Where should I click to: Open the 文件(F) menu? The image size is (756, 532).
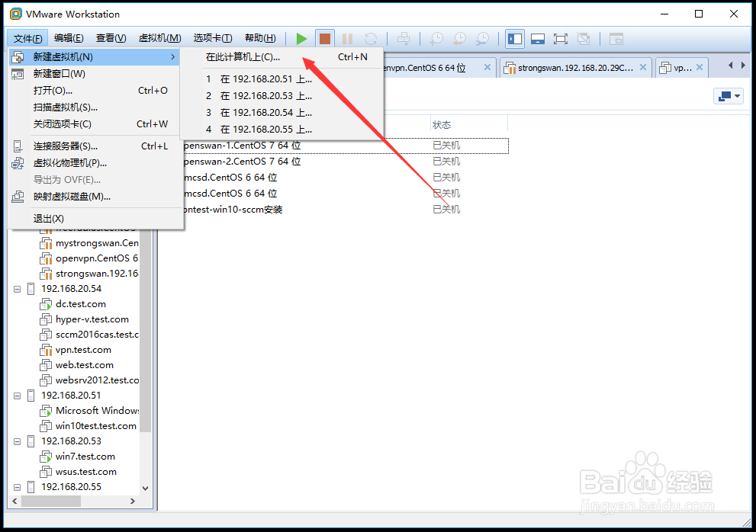tap(27, 38)
